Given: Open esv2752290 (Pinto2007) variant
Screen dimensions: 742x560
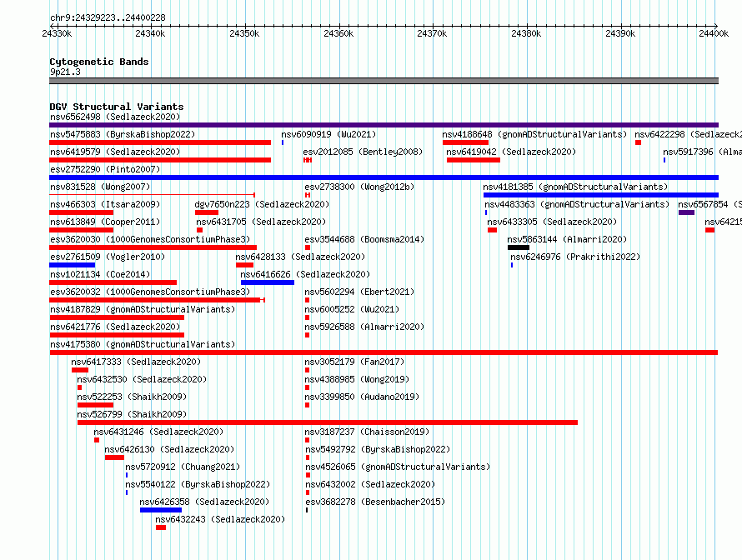Looking at the screenshot, I should 105,169.
